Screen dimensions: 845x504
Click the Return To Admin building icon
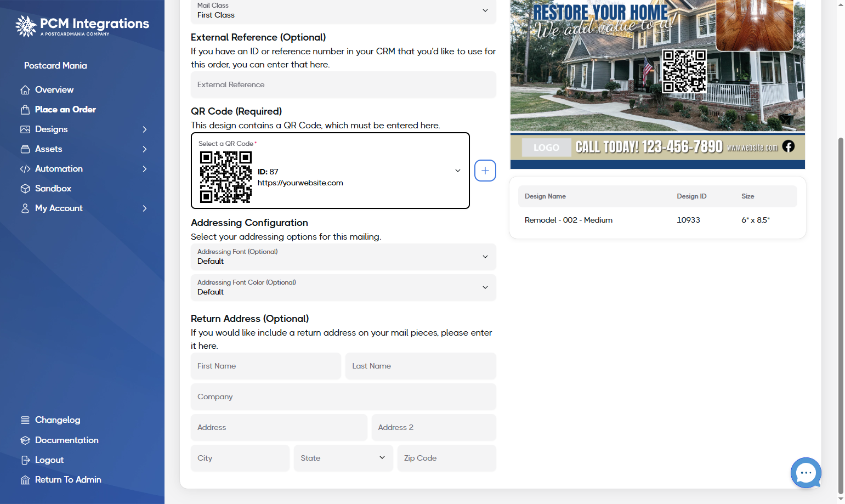tap(25, 480)
